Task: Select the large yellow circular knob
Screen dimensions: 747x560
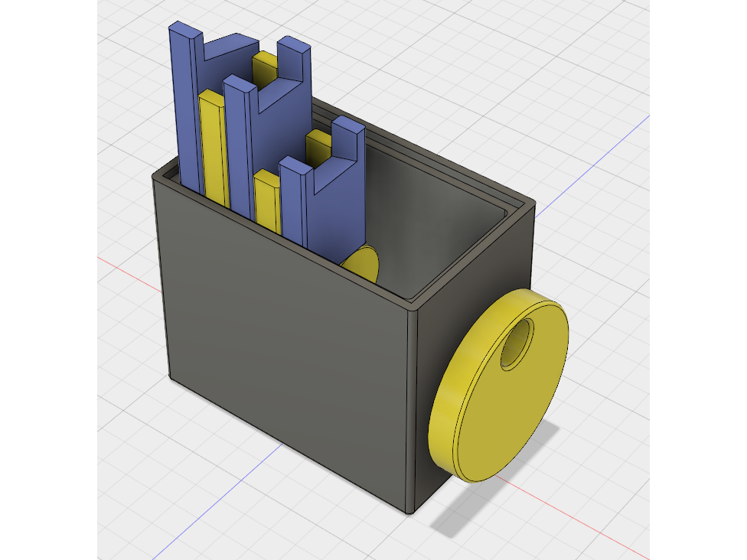Action: (498, 386)
